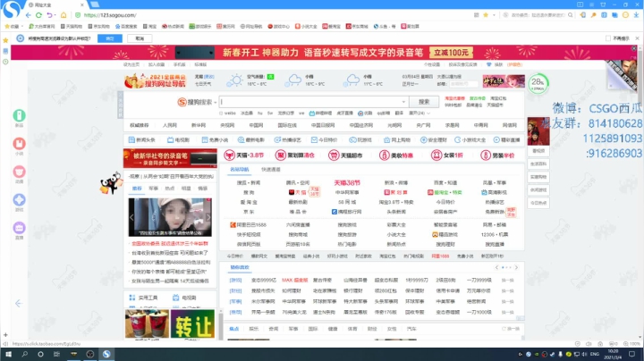644x361 pixels.
Task: Open the 12306 · 机票 link
Action: [x=495, y=235]
